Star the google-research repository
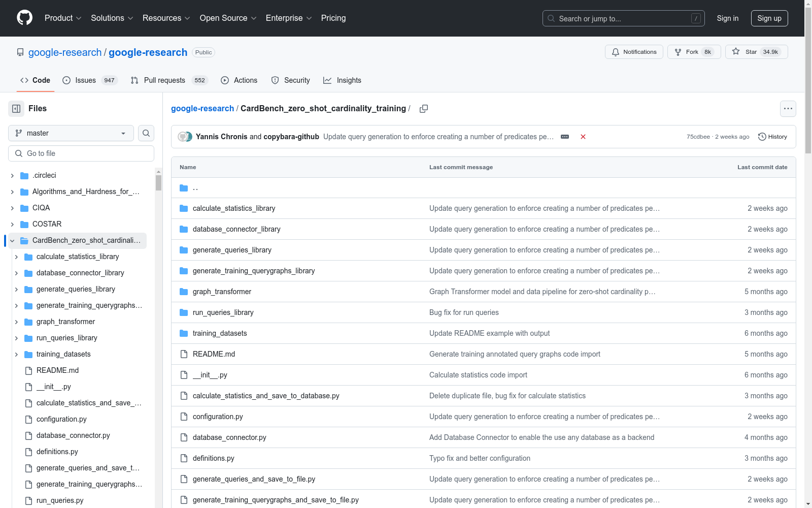Screen dimensions: 812x508 [756, 52]
